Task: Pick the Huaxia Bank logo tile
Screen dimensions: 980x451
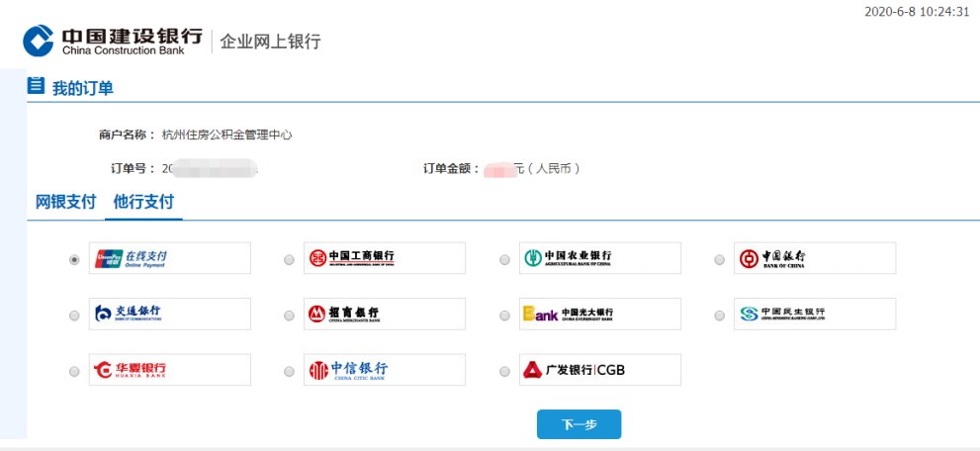Action: click(x=170, y=370)
